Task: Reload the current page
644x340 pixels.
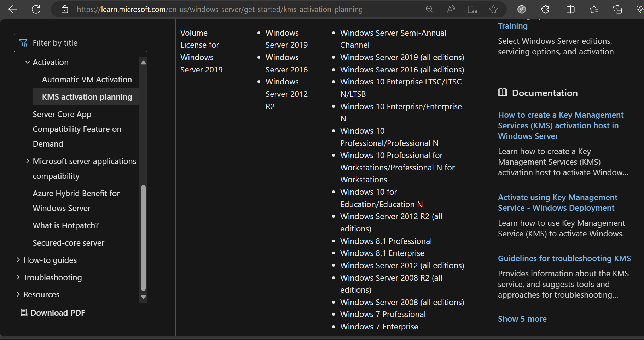Action: tap(36, 10)
